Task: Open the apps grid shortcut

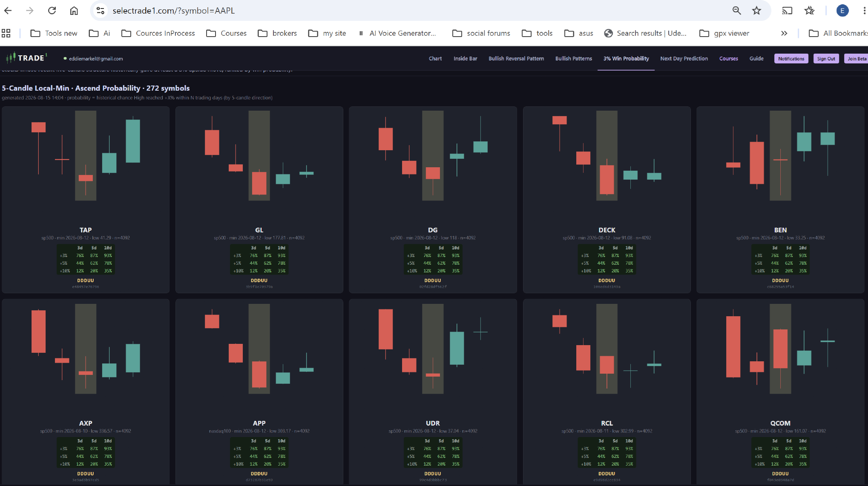Action: [x=6, y=33]
